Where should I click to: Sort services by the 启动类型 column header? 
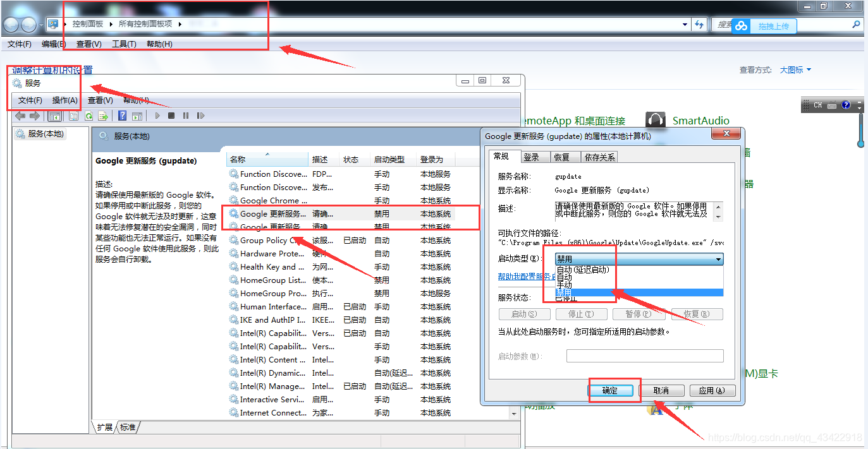[394, 160]
